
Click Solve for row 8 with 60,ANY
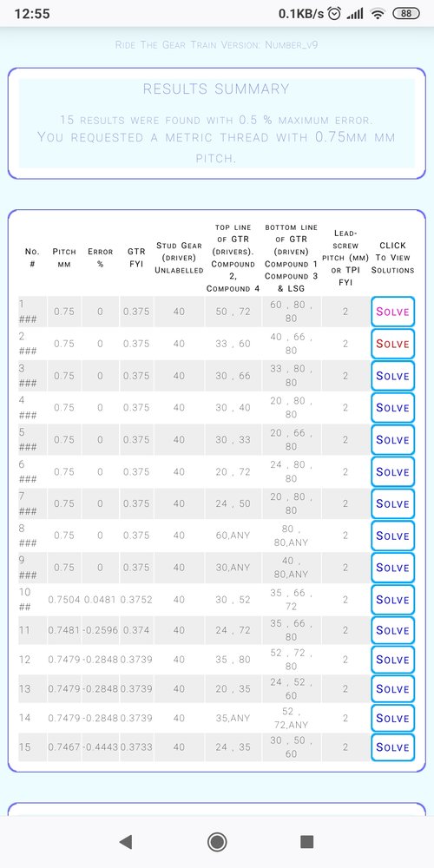point(392,536)
